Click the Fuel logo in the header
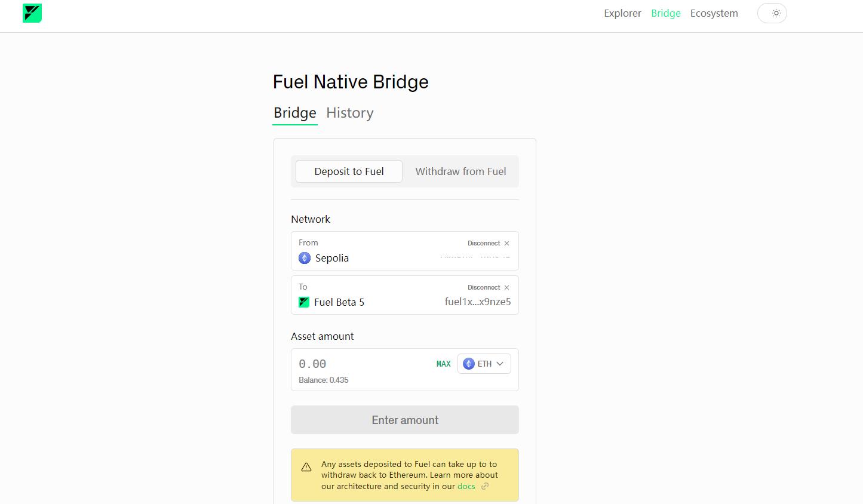Image resolution: width=863 pixels, height=504 pixels. point(32,13)
